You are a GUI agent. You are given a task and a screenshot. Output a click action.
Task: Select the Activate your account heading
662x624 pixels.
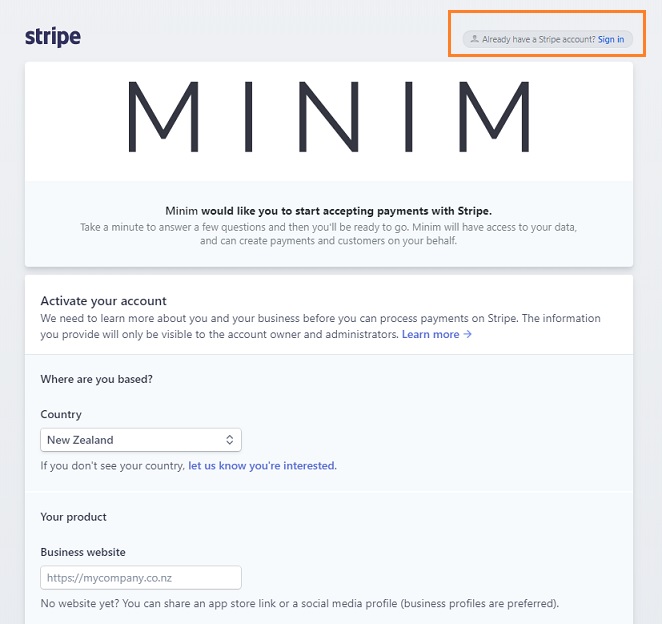tap(103, 301)
